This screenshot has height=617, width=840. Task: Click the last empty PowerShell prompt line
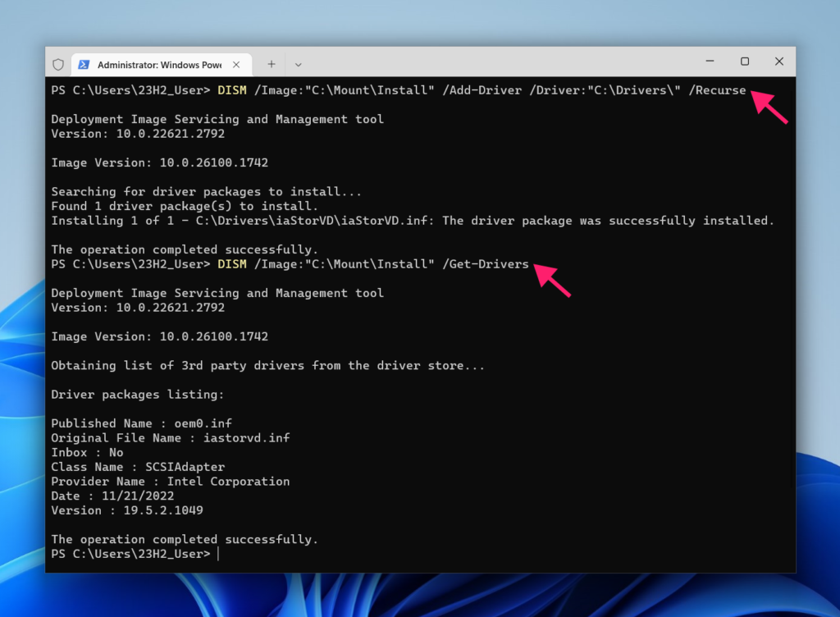pos(135,554)
